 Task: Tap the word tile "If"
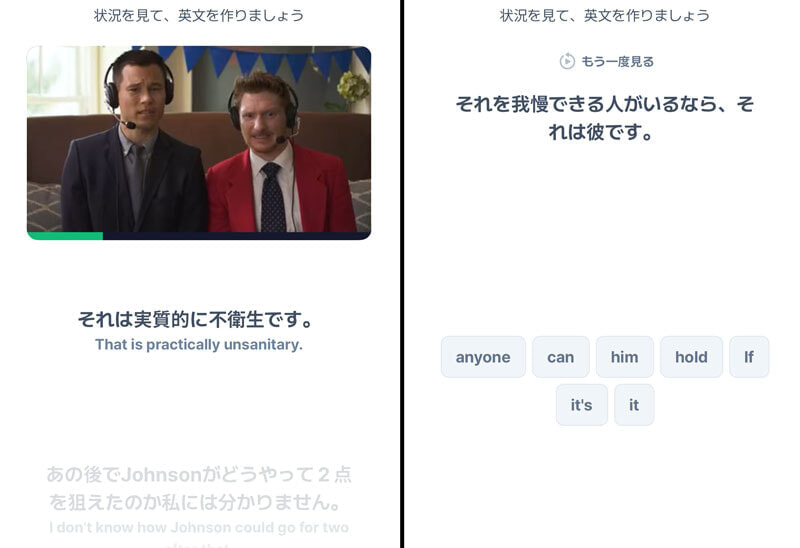(x=748, y=357)
